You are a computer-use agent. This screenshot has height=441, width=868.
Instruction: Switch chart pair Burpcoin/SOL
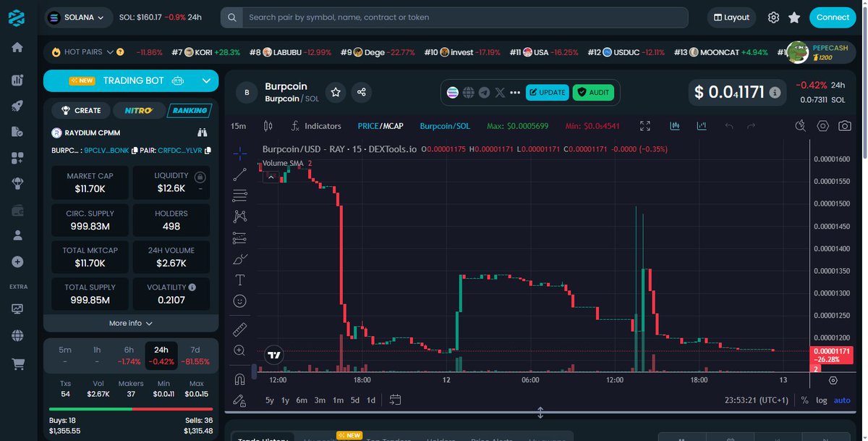pyautogui.click(x=445, y=126)
